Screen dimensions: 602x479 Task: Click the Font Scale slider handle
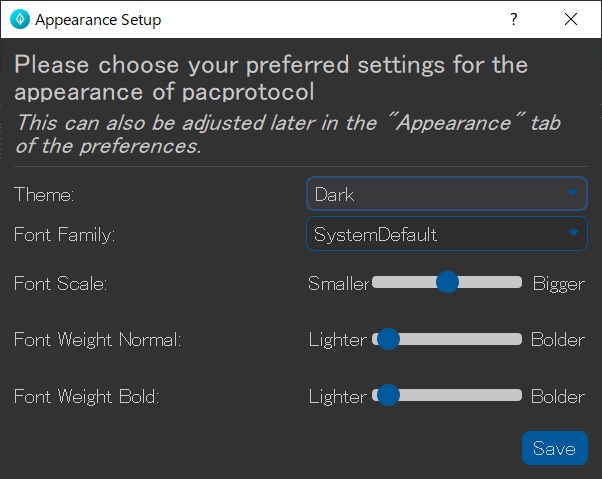point(448,283)
